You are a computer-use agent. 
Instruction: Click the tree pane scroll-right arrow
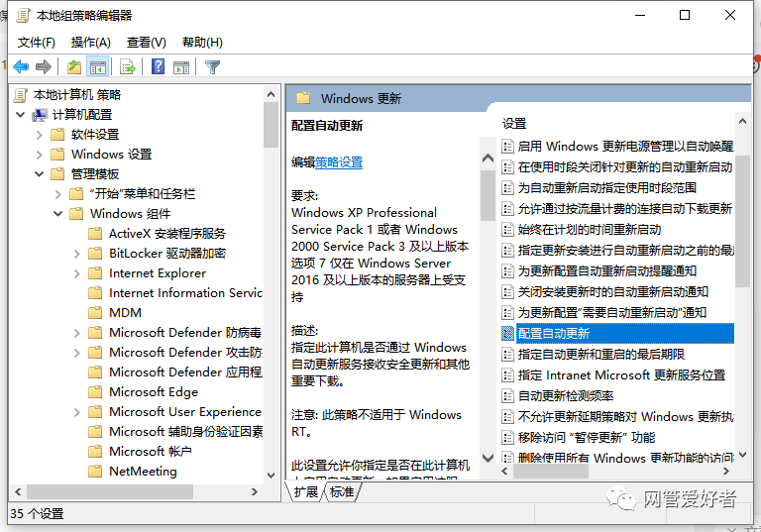[x=255, y=491]
